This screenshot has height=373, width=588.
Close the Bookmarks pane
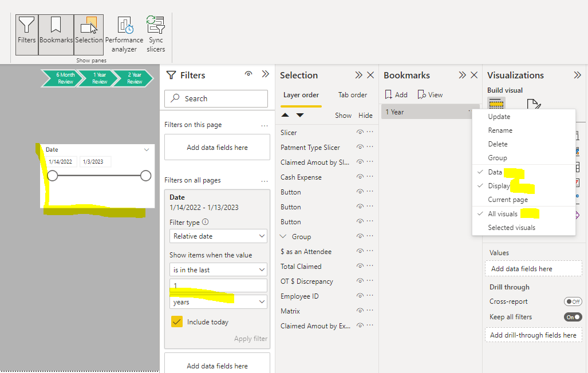pyautogui.click(x=474, y=75)
